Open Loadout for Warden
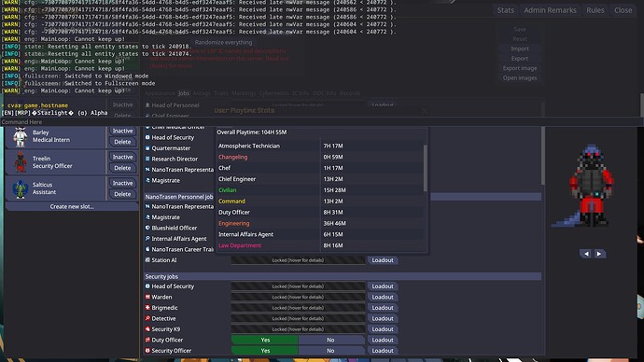The height and width of the screenshot is (362, 644). (383, 297)
